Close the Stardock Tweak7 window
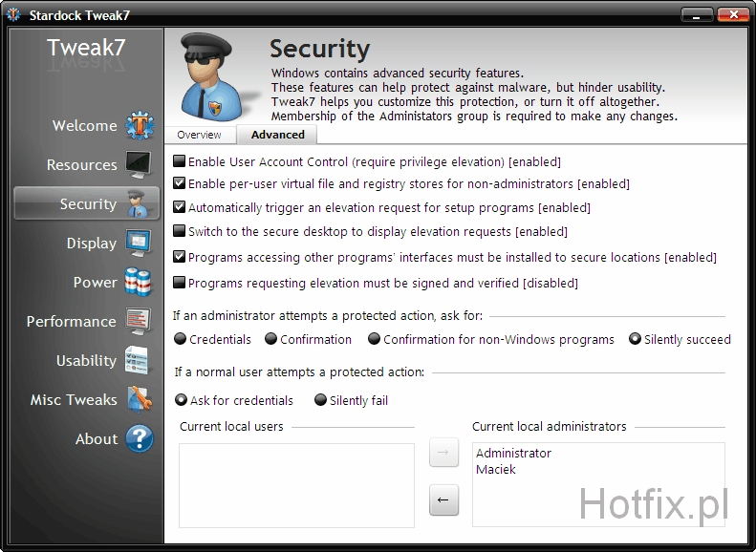The height and width of the screenshot is (552, 756). 733,15
